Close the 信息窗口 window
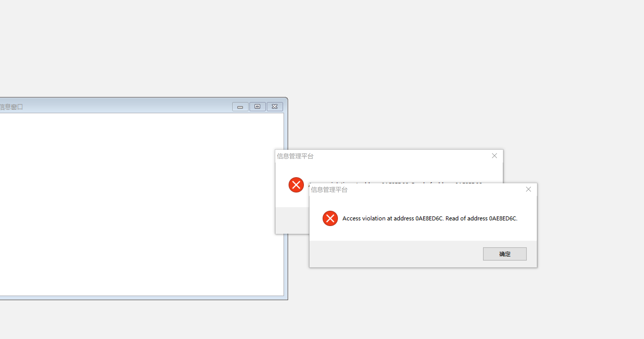The height and width of the screenshot is (339, 644). [x=275, y=107]
